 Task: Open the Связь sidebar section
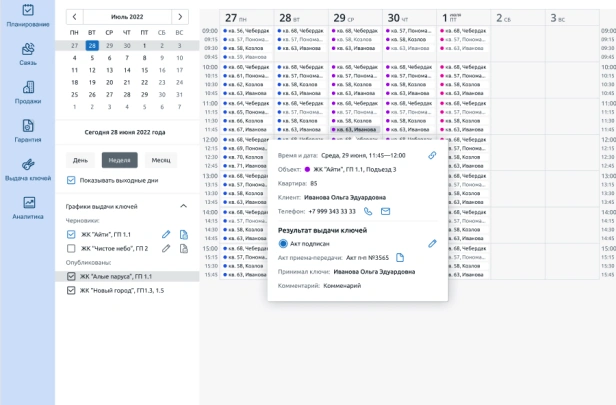tap(27, 54)
